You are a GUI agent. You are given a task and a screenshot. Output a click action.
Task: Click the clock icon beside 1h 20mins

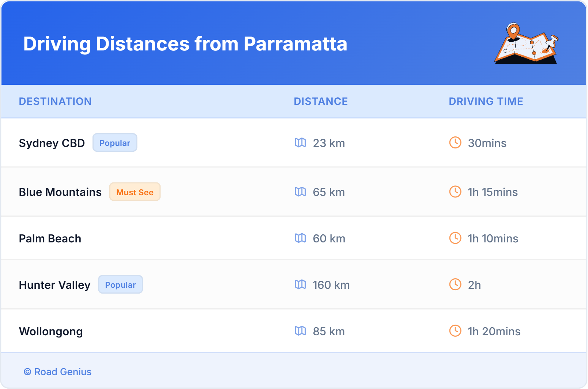pyautogui.click(x=455, y=331)
